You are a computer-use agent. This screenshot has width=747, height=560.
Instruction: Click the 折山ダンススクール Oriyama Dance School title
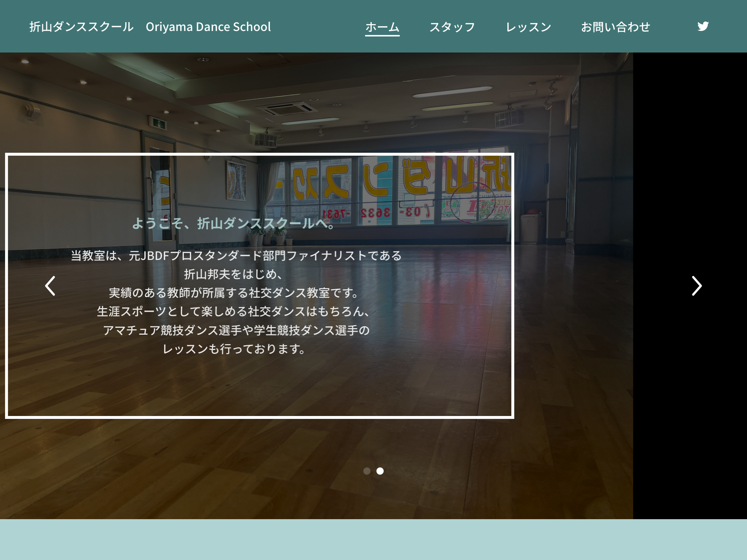tap(150, 27)
